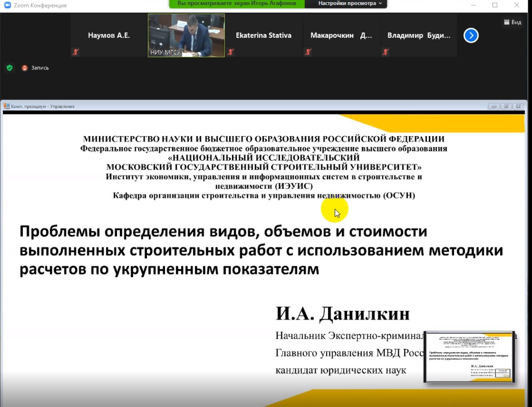Click the author name И.А. Данилкин
Viewport: 532px width, 407px height.
[343, 314]
